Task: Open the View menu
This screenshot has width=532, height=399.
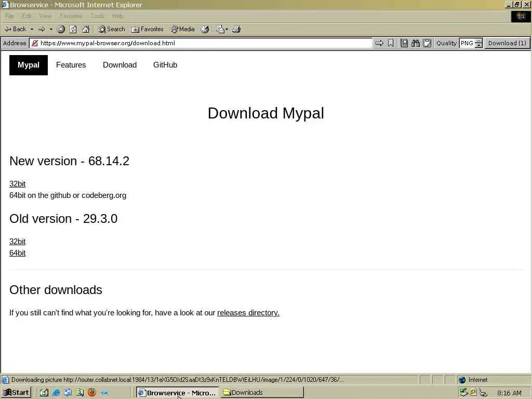Action: click(45, 16)
